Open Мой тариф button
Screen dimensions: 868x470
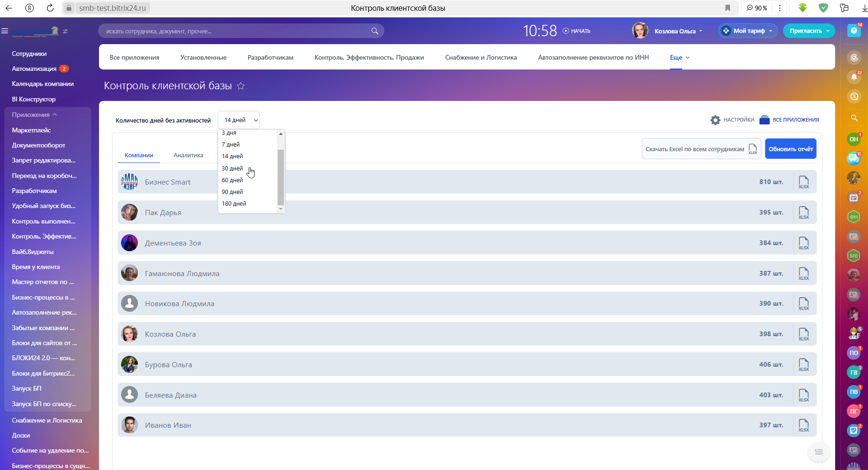(x=748, y=31)
